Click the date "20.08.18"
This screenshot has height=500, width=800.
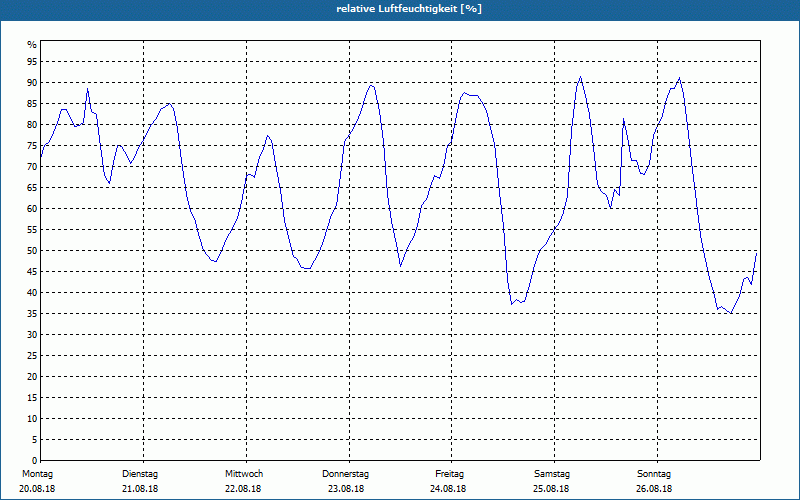tap(37, 489)
